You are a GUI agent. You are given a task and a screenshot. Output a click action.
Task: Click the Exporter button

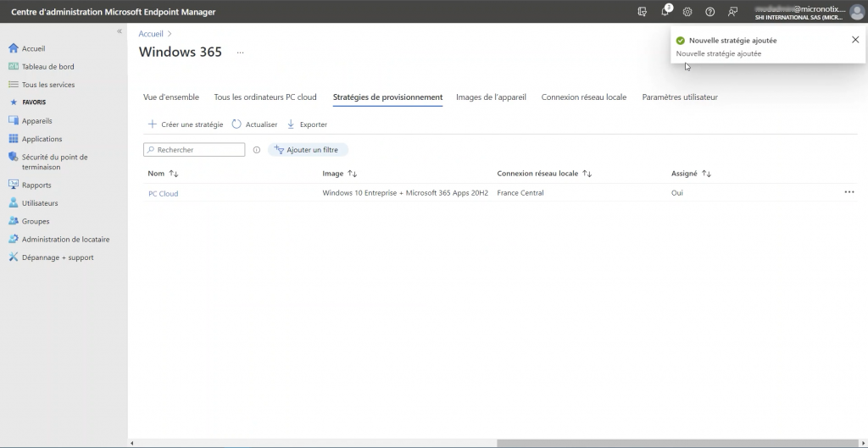[x=307, y=124]
